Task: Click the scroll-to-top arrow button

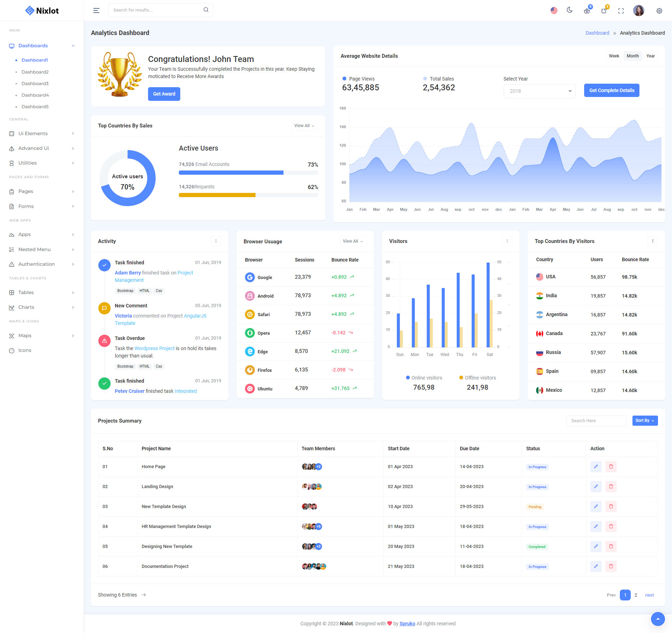Action: pyautogui.click(x=658, y=619)
